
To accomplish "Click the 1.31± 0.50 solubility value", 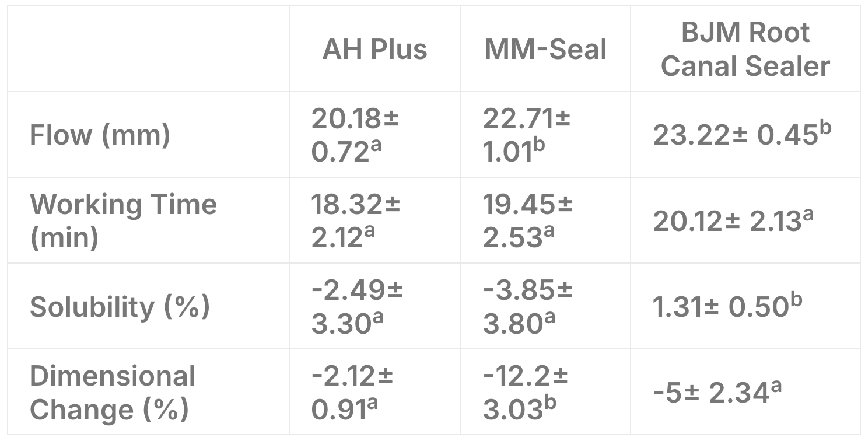I will (x=727, y=307).
